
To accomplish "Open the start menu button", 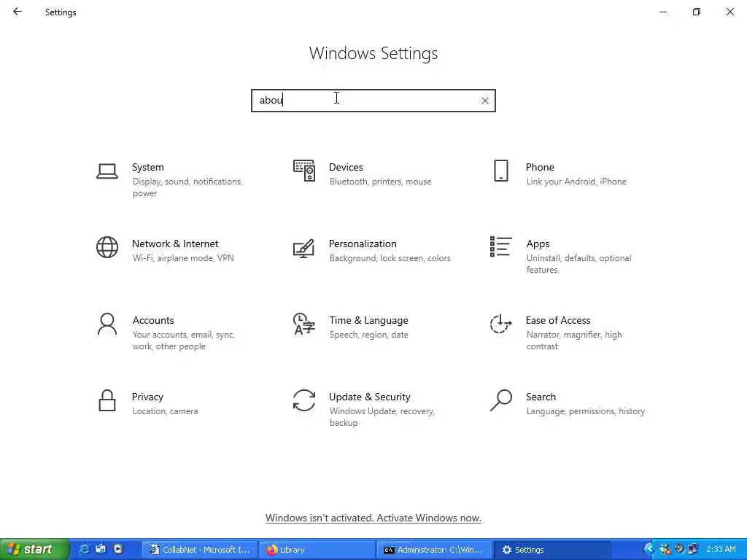I will [34, 550].
